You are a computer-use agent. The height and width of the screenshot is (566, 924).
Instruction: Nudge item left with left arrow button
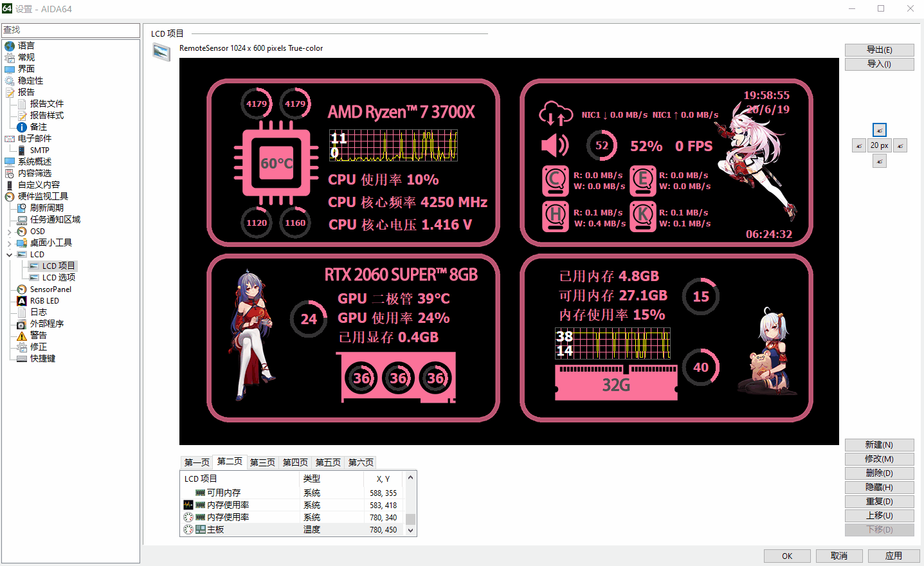tap(859, 145)
